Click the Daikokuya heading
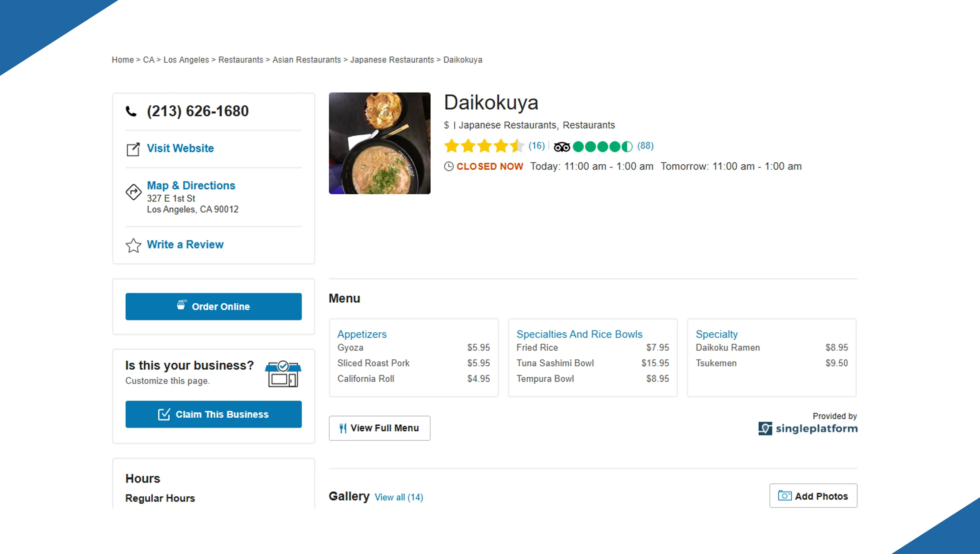 click(x=491, y=103)
